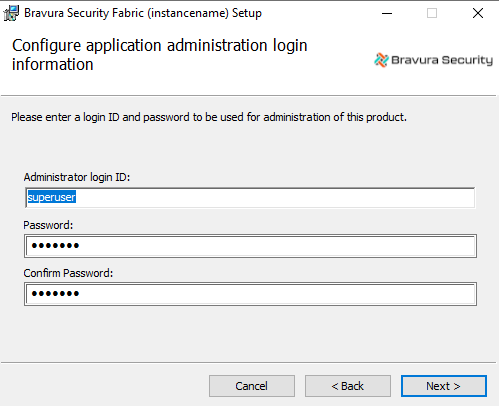This screenshot has height=406, width=499.
Task: Click the Please enter a login ID instruction text
Action: pyautogui.click(x=209, y=117)
